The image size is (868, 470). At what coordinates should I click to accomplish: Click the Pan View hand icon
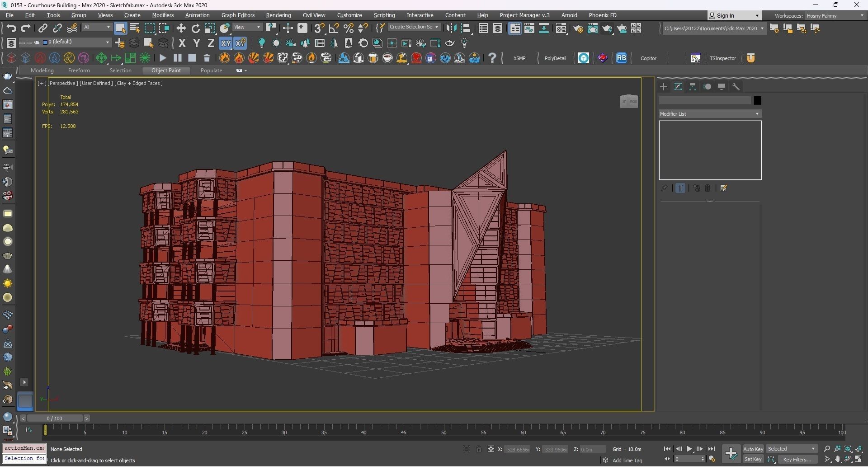click(838, 459)
